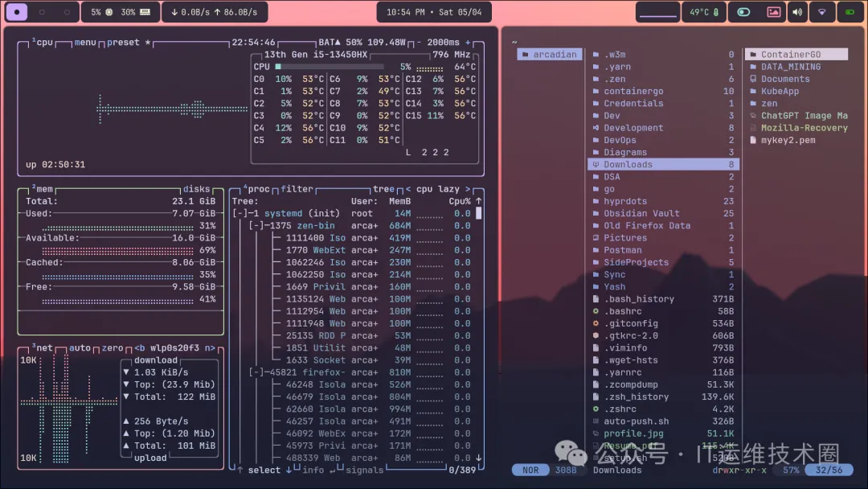Open the preset option in cpu header
The image size is (868, 489).
[123, 42]
